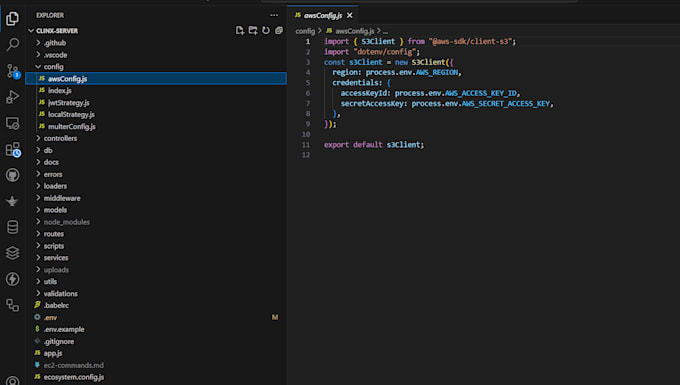The image size is (680, 385).
Task: Open Run and Debug view
Action: coord(12,97)
